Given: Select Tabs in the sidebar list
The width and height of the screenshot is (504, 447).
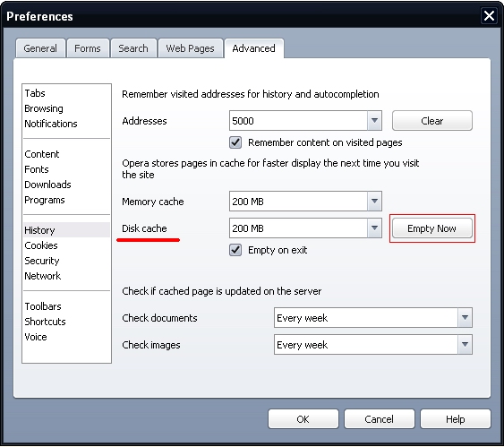Looking at the screenshot, I should pos(35,93).
